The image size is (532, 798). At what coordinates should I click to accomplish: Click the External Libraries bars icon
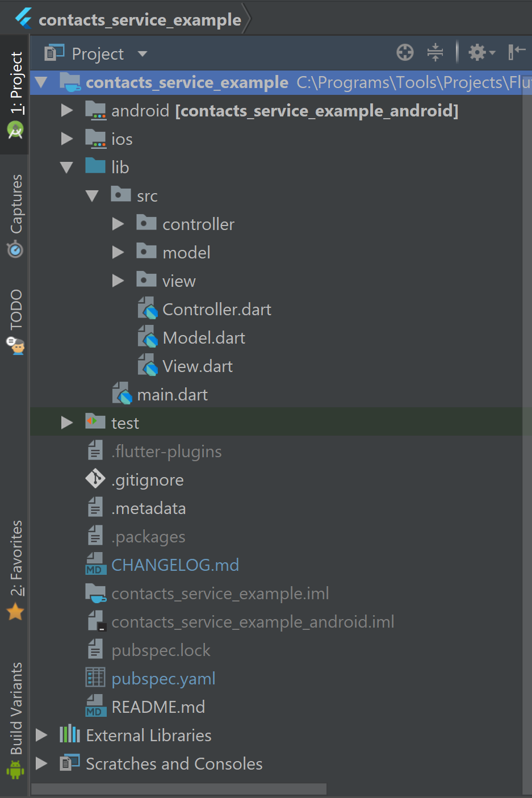point(70,734)
